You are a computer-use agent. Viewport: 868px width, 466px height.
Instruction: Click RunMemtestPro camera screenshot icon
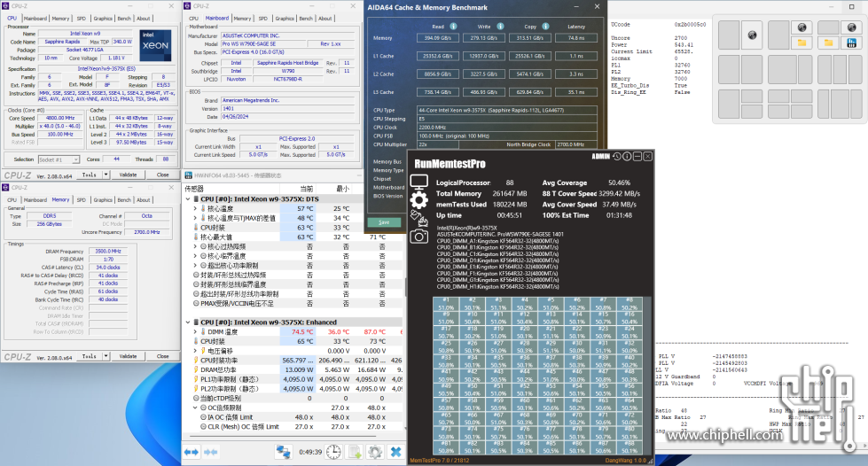click(419, 237)
